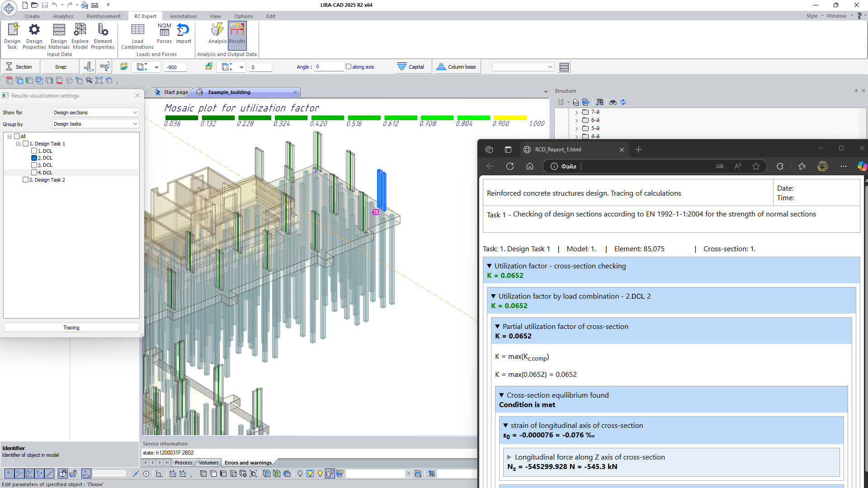Screen dimensions: 868x488
Task: Open the Show for dropdown
Action: (x=95, y=113)
